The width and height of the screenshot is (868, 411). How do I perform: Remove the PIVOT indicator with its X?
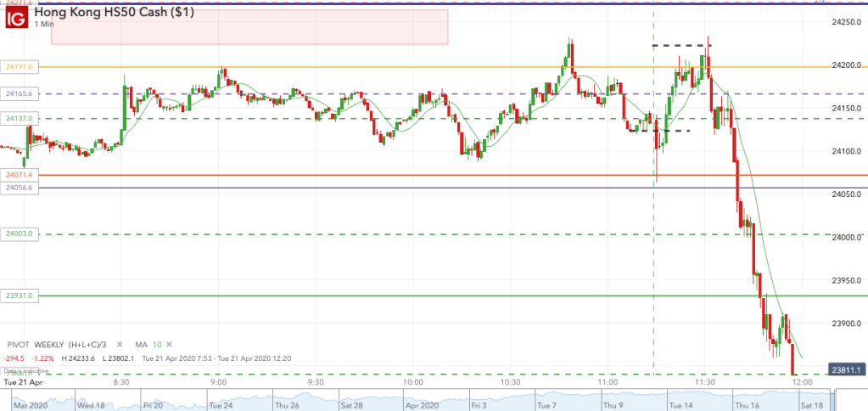[119, 344]
